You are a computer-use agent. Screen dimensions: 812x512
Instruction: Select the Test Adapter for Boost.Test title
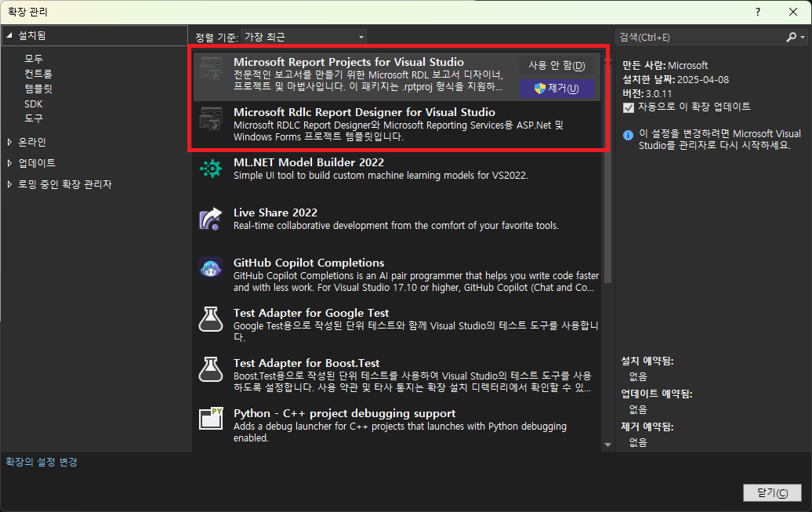(x=306, y=363)
